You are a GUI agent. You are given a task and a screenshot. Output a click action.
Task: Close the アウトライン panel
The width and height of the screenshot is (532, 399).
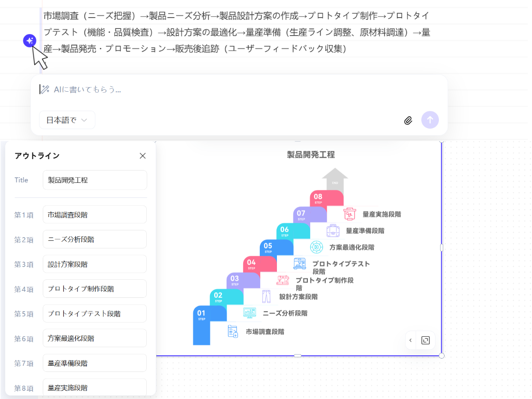pyautogui.click(x=142, y=156)
